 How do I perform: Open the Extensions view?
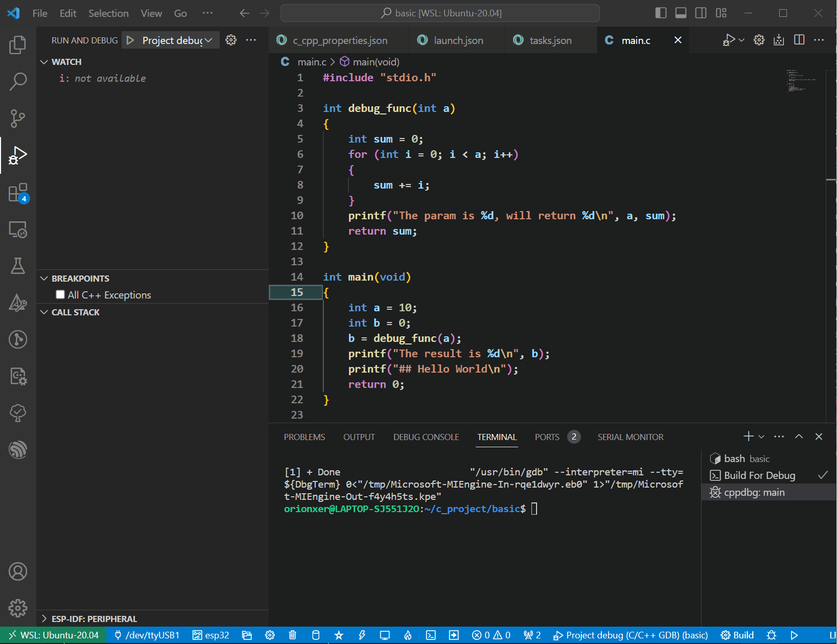[x=18, y=193]
